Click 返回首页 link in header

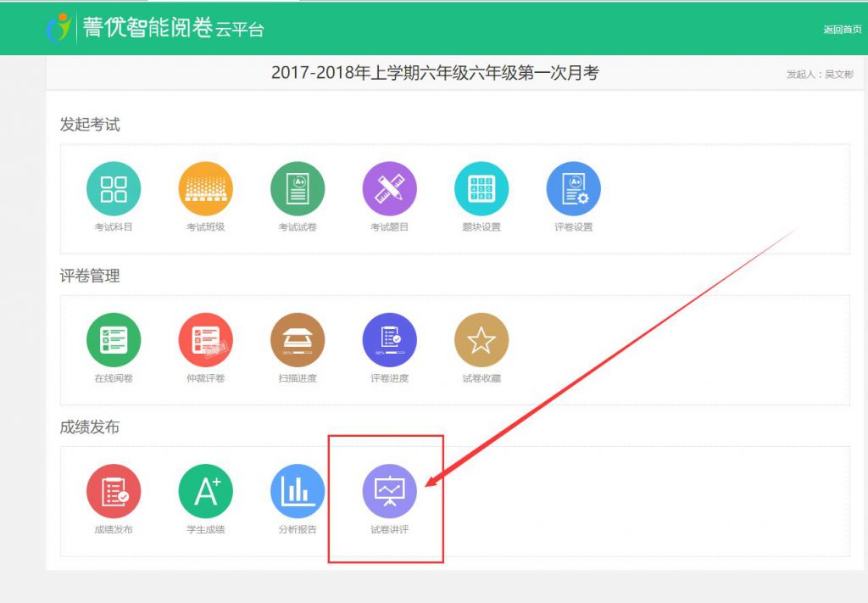pyautogui.click(x=842, y=29)
